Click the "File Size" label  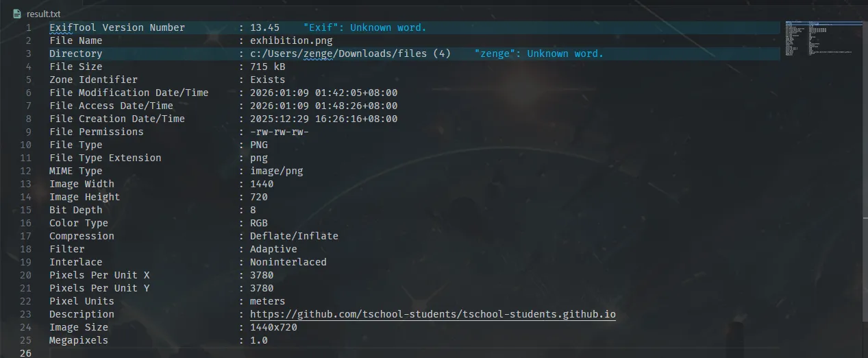(75, 67)
